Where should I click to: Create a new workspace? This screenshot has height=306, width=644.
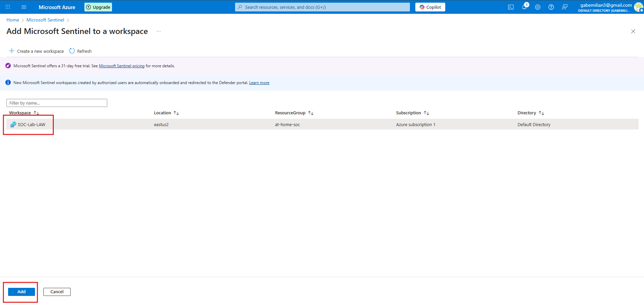pyautogui.click(x=36, y=51)
